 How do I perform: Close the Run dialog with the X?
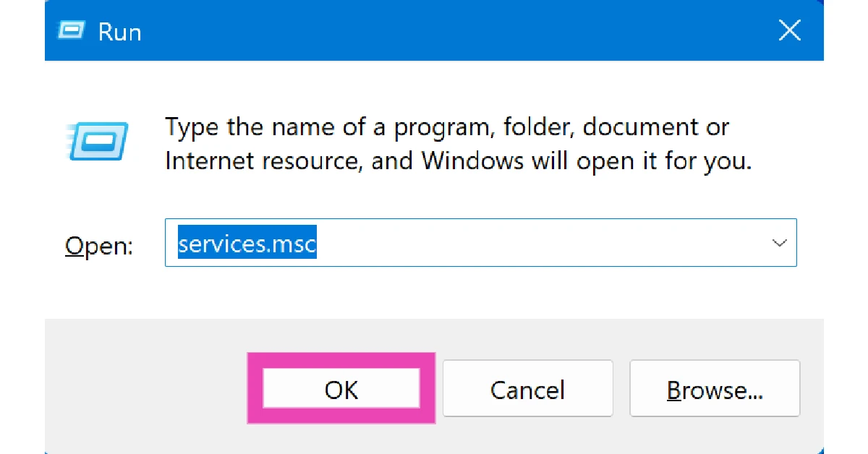coord(789,30)
